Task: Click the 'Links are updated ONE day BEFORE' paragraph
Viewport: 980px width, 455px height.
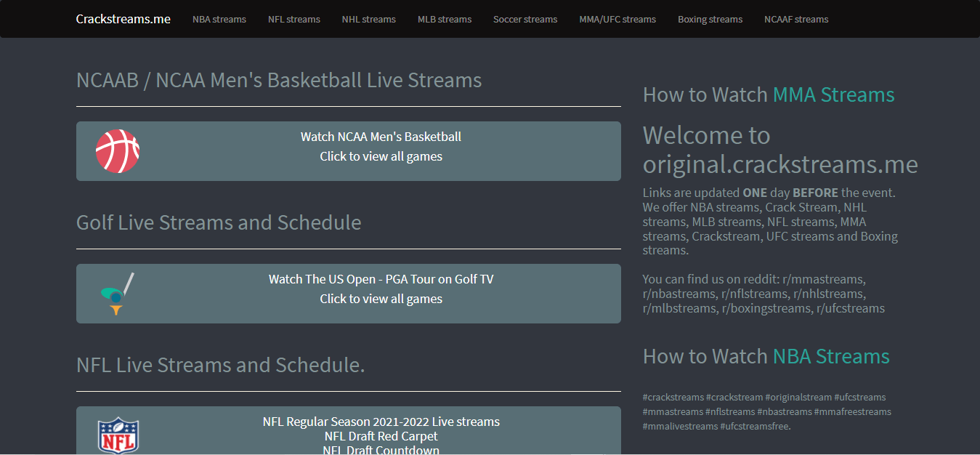Action: (770, 222)
